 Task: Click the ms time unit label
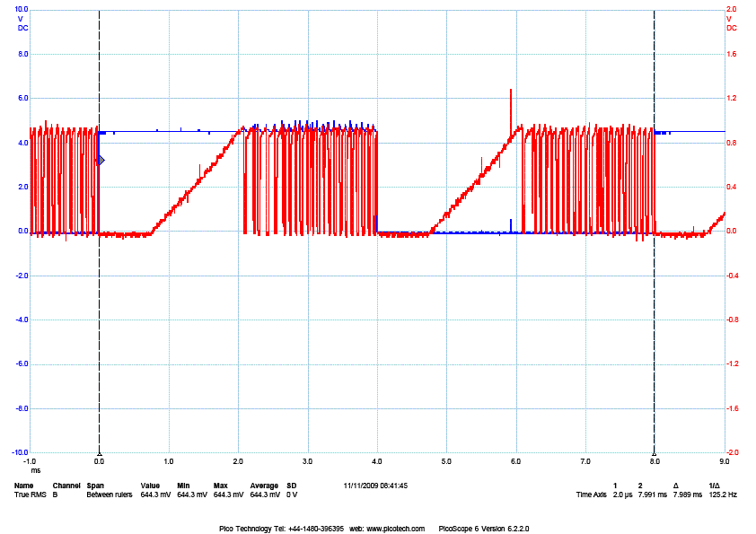[x=36, y=469]
